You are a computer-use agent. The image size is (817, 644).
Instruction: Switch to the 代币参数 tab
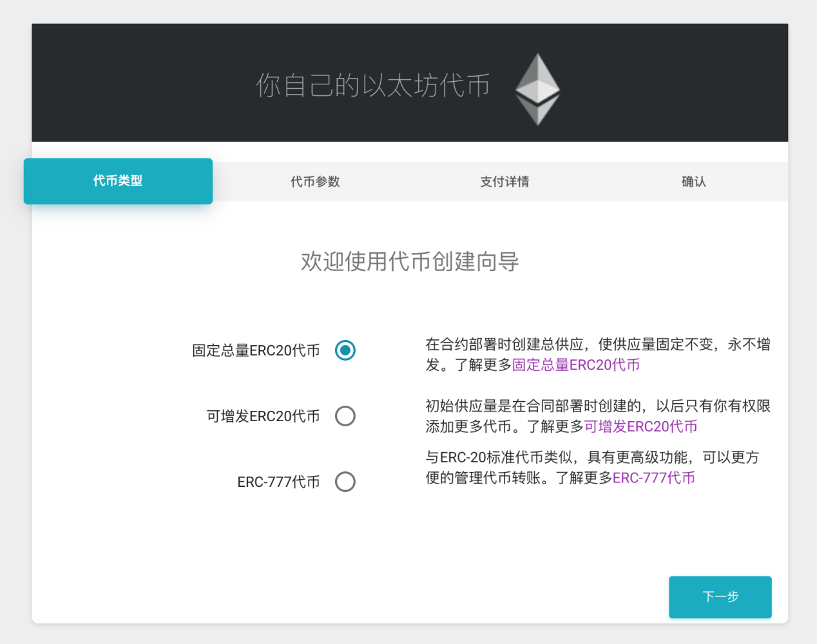coord(315,182)
